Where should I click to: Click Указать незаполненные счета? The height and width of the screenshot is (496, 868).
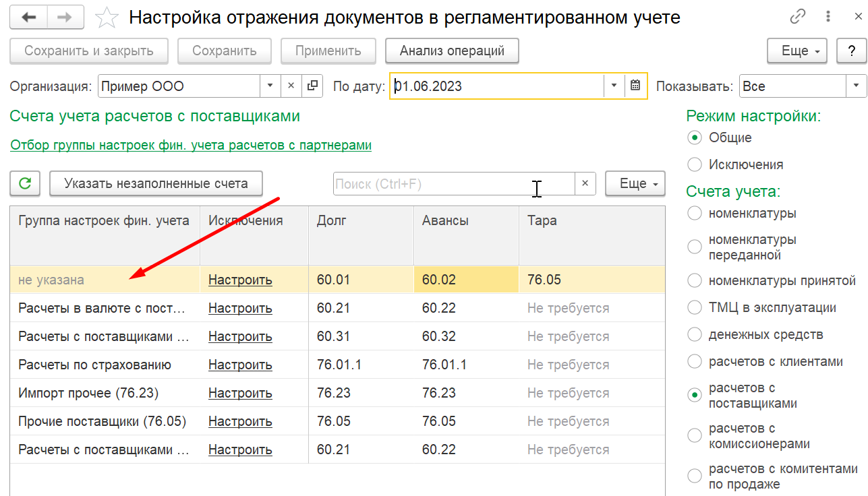tap(156, 183)
